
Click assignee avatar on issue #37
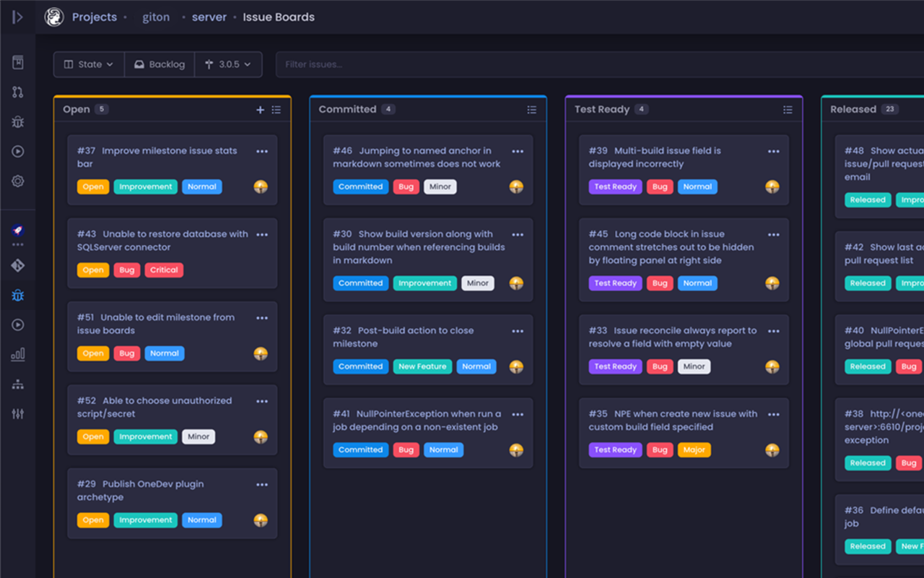pos(261,187)
